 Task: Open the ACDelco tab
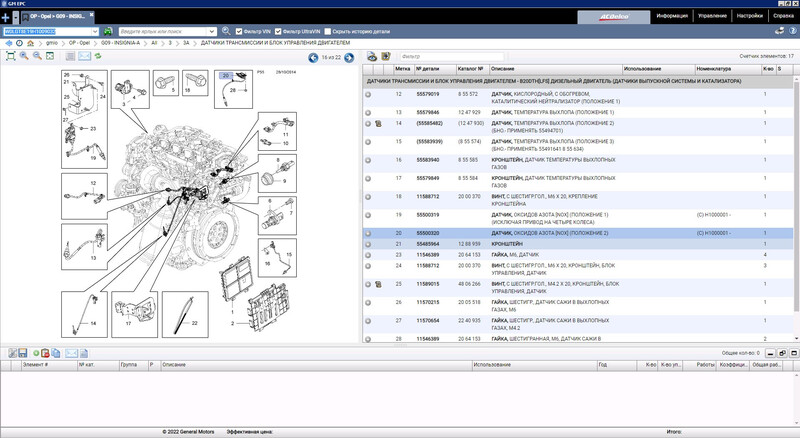[x=614, y=17]
